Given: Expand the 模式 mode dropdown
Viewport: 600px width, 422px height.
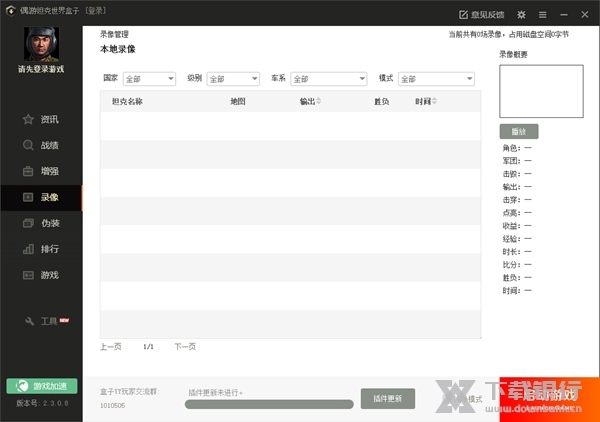Looking at the screenshot, I should 436,79.
